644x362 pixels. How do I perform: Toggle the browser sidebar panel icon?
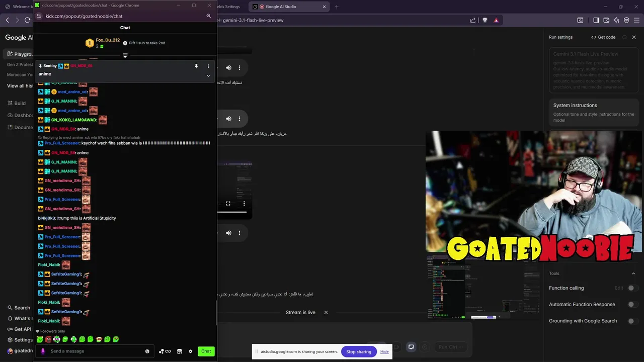pyautogui.click(x=596, y=20)
